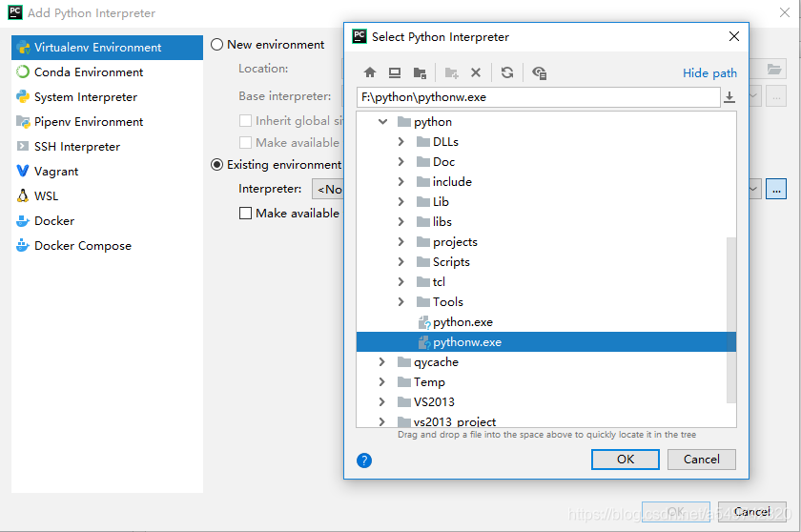The height and width of the screenshot is (532, 801).
Task: Click the path input field
Action: (x=539, y=97)
